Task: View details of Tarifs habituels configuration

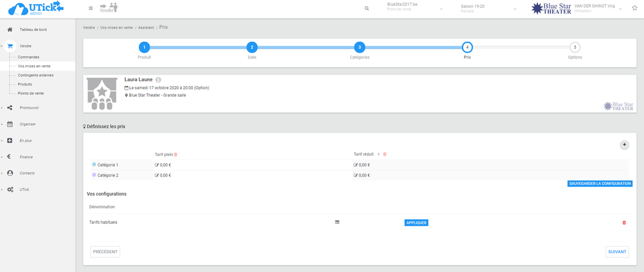Action: [x=337, y=223]
